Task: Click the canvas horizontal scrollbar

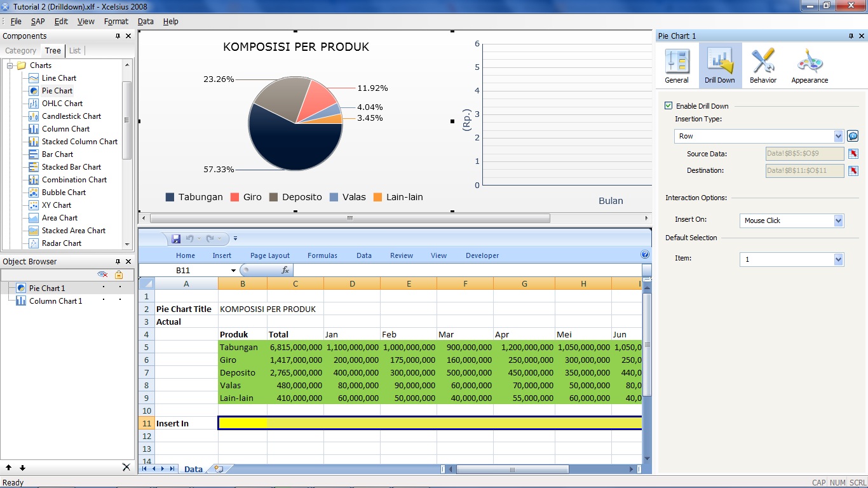Action: tap(349, 218)
